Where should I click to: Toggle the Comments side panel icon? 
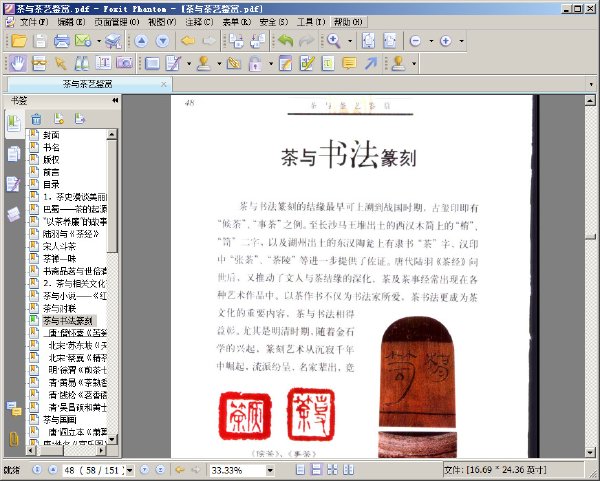(14, 408)
